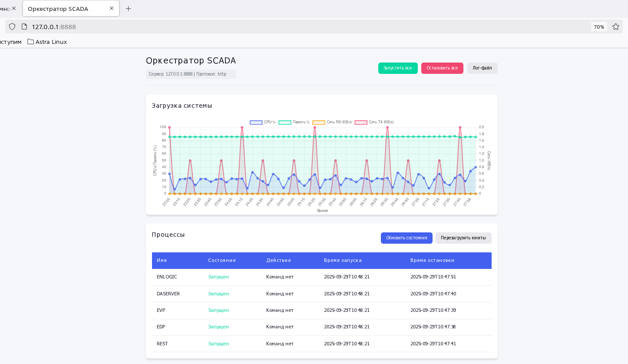This screenshot has width=628, height=364.
Task: Click Перезагрузить юниты button
Action: pyautogui.click(x=463, y=238)
